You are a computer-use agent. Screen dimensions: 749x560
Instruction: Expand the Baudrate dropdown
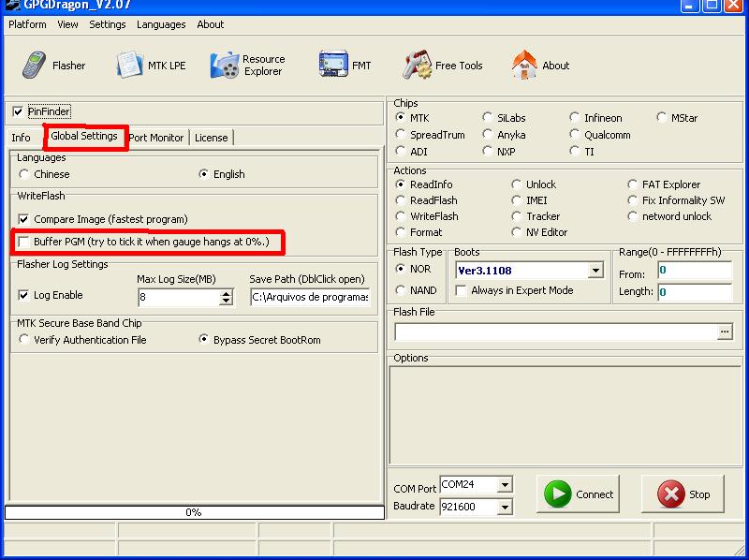(x=505, y=507)
